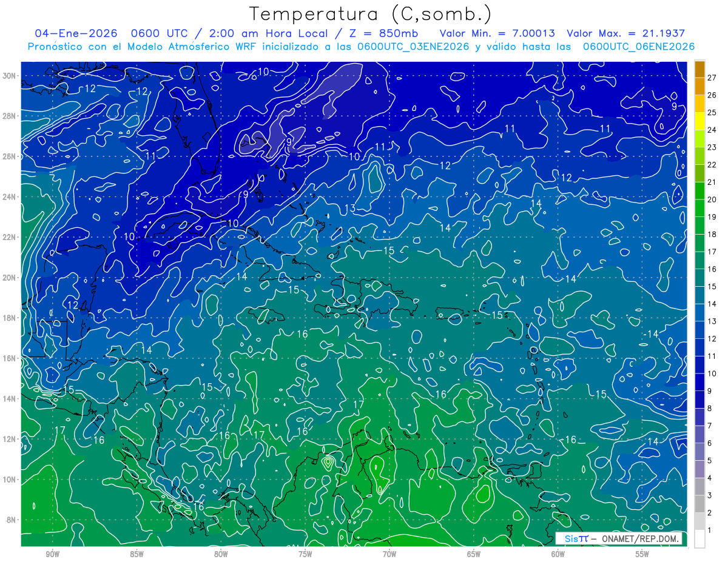Choose the light gray swatch between 1 and 2

pos(699,521)
